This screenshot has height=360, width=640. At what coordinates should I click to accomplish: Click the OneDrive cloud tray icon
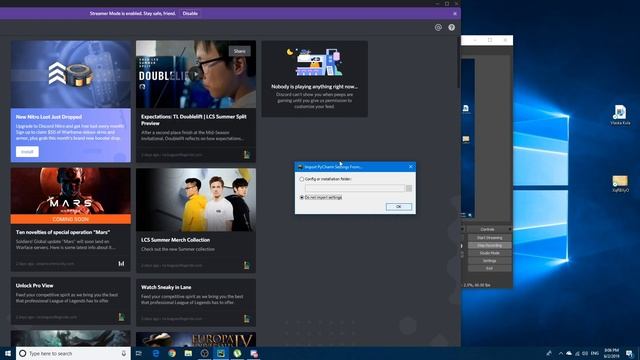pos(569,353)
